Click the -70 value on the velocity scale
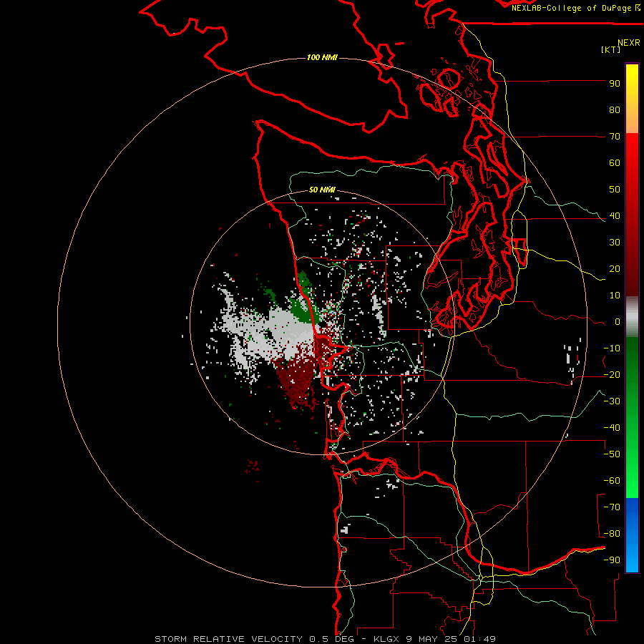This screenshot has width=644, height=644. 612,507
